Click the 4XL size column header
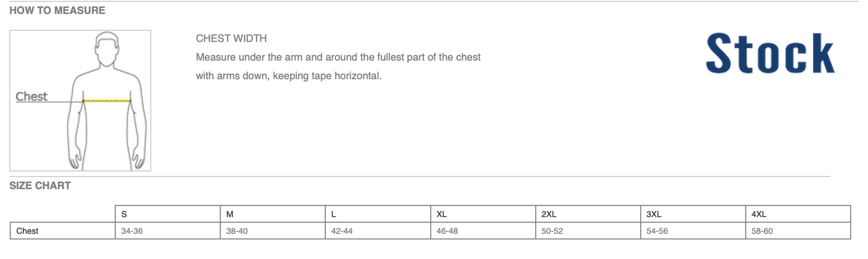This screenshot has height=259, width=868. (759, 214)
